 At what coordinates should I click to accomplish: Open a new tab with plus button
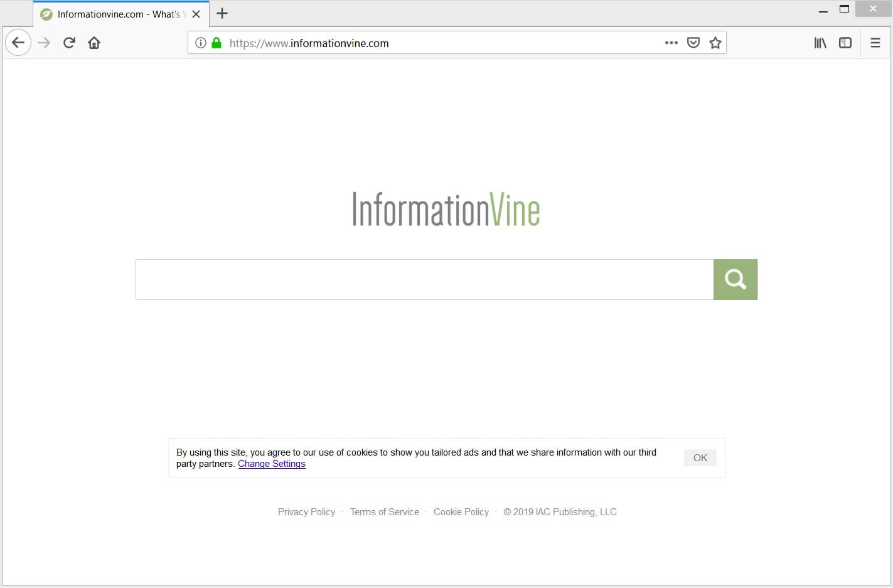click(222, 13)
